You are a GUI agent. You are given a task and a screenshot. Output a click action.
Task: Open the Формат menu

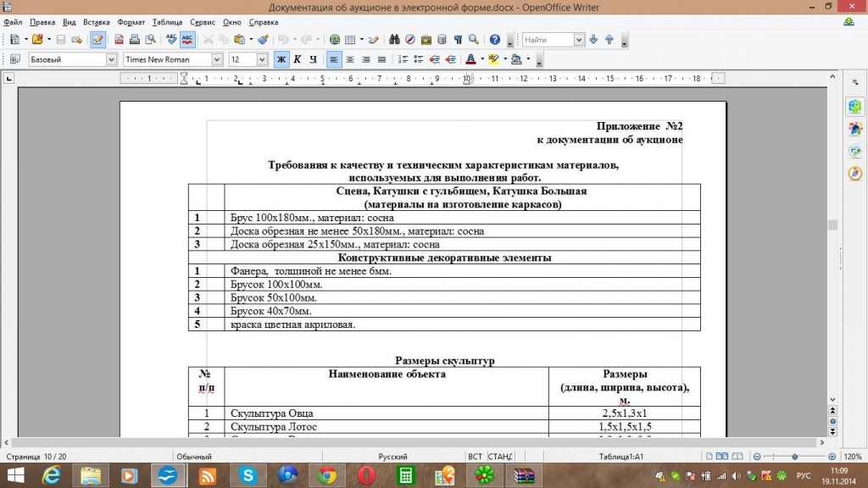131,22
